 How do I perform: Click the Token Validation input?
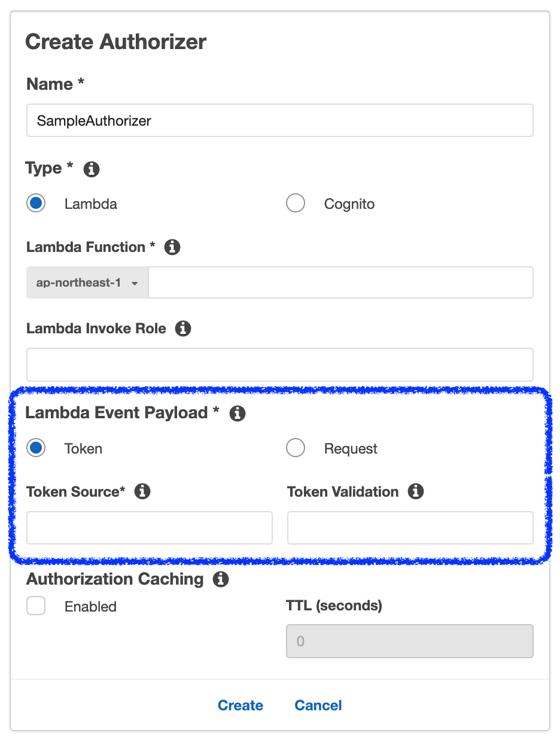point(410,528)
